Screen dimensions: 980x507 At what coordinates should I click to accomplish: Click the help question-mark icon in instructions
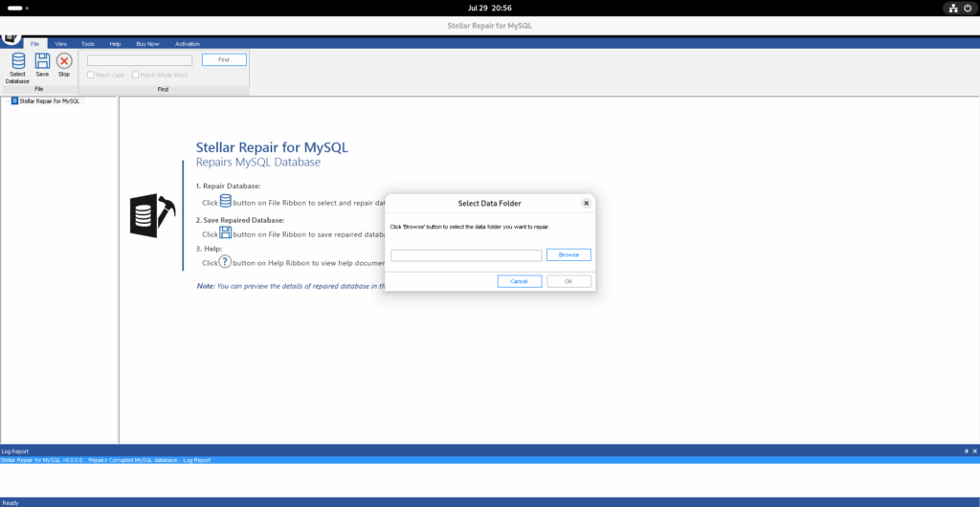[225, 262]
